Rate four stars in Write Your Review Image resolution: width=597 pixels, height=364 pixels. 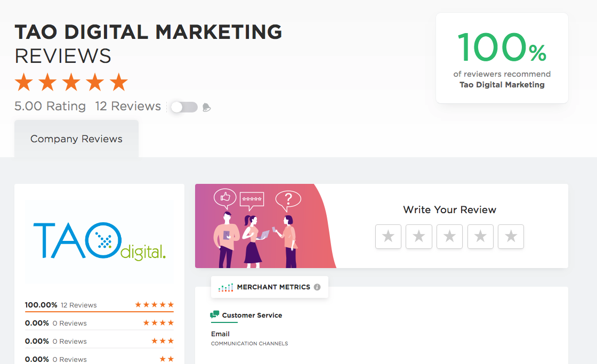480,237
